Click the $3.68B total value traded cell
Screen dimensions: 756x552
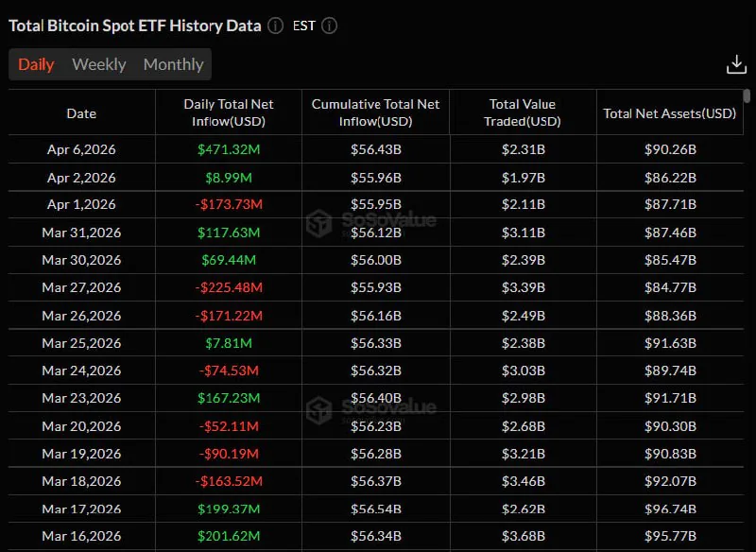click(523, 536)
